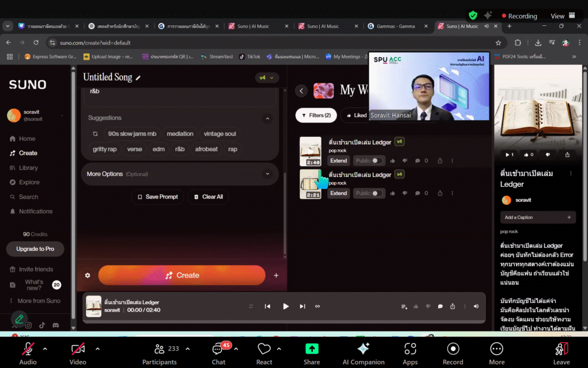
Task: Expand More Options (Optional)
Action: tap(180, 174)
